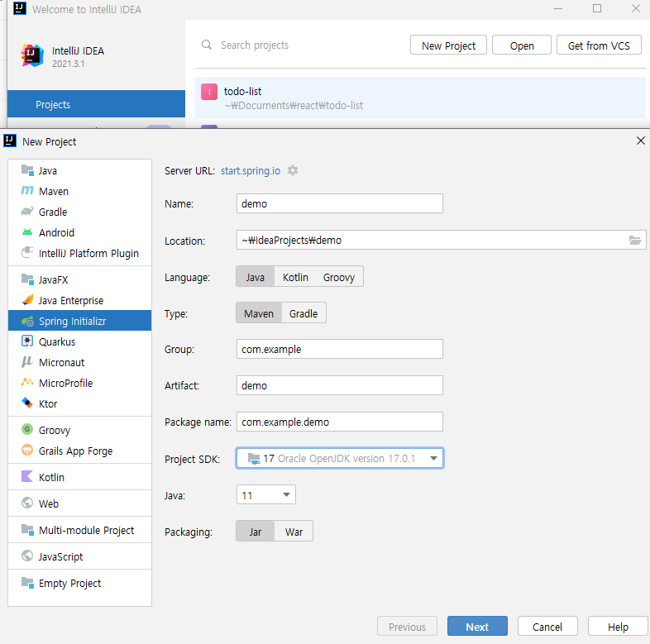Click the Package name input field
Viewport: 650px width, 644px height.
[340, 422]
